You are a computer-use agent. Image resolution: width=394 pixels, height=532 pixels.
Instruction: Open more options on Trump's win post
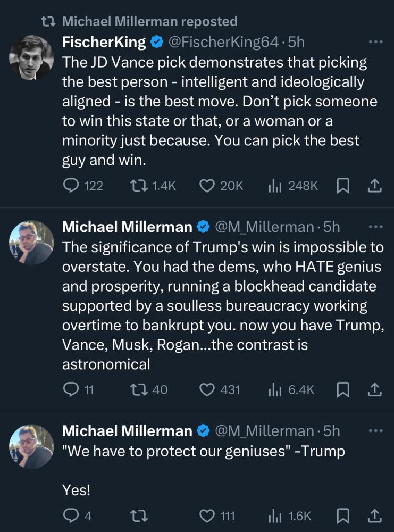pyautogui.click(x=375, y=227)
